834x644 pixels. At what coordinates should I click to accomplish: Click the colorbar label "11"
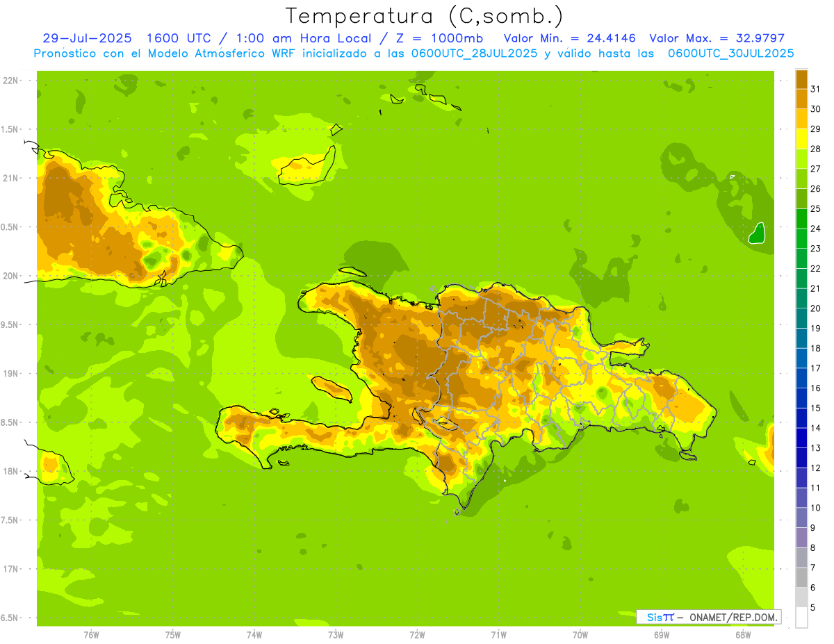[815, 488]
